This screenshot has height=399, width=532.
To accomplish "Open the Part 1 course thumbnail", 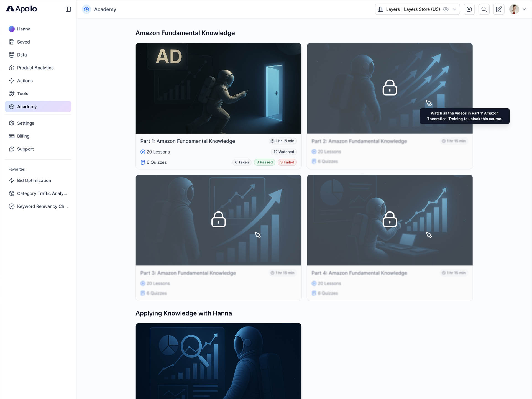I will [218, 88].
